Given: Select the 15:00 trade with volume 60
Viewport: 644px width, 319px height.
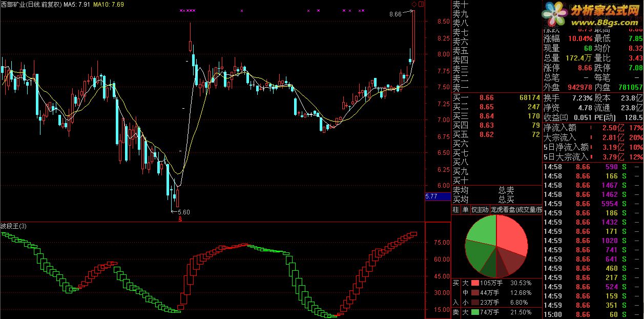Looking at the screenshot, I should [593, 314].
